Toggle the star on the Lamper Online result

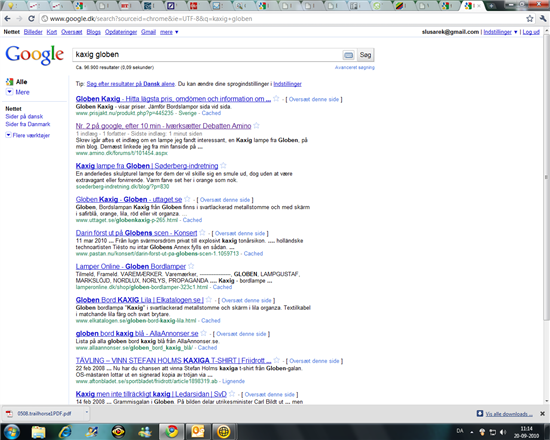click(x=191, y=266)
